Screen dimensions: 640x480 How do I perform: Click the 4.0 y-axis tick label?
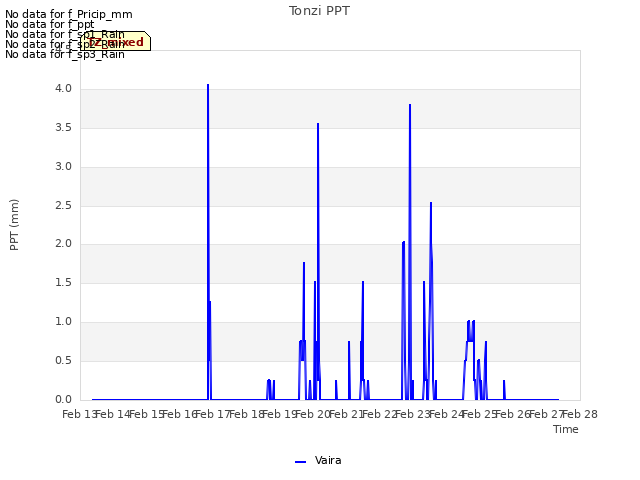pos(63,89)
